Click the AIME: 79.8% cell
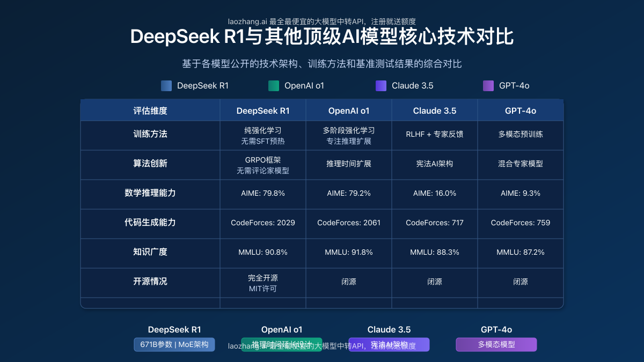 tap(263, 193)
